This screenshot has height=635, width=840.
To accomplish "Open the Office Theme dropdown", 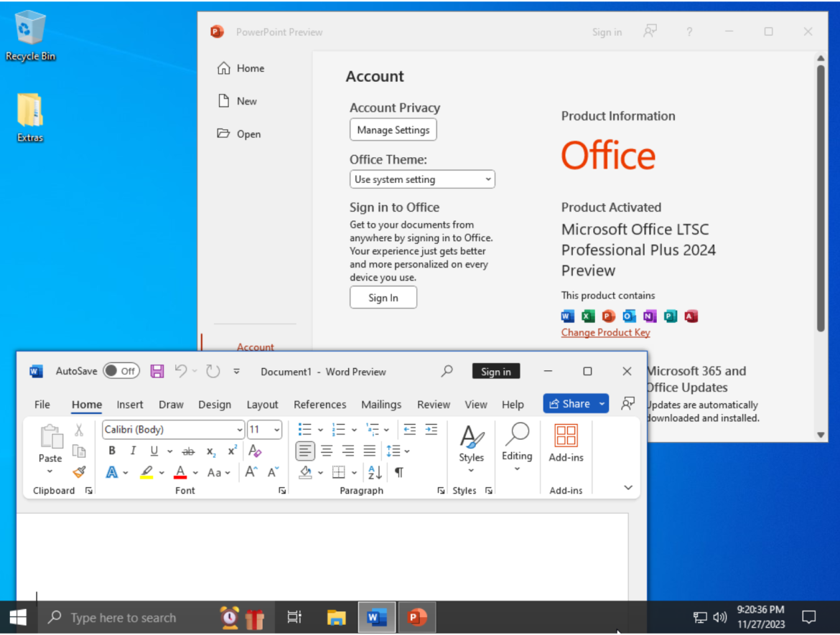I will (422, 179).
